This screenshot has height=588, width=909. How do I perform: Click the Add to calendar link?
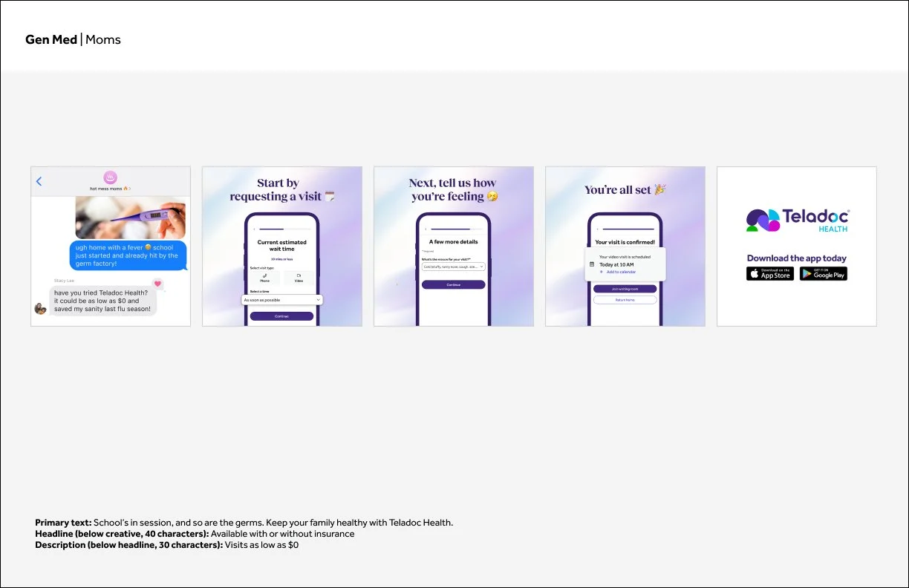(621, 272)
